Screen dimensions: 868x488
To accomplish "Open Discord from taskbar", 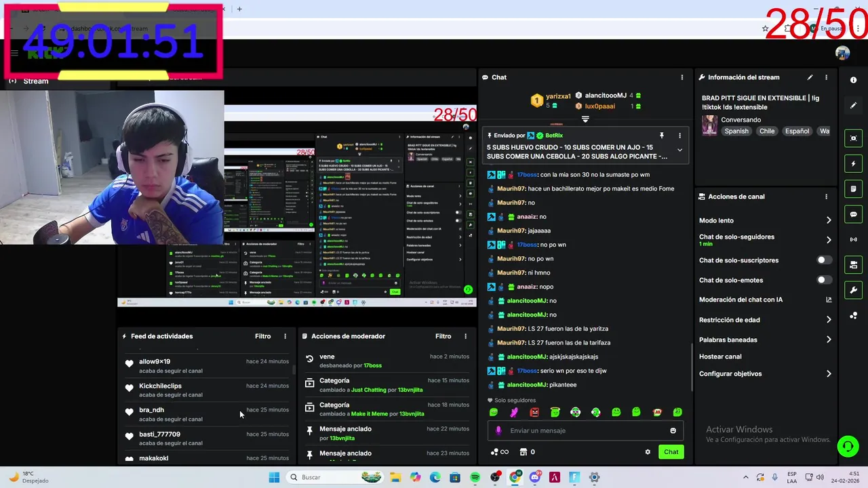I will (534, 477).
